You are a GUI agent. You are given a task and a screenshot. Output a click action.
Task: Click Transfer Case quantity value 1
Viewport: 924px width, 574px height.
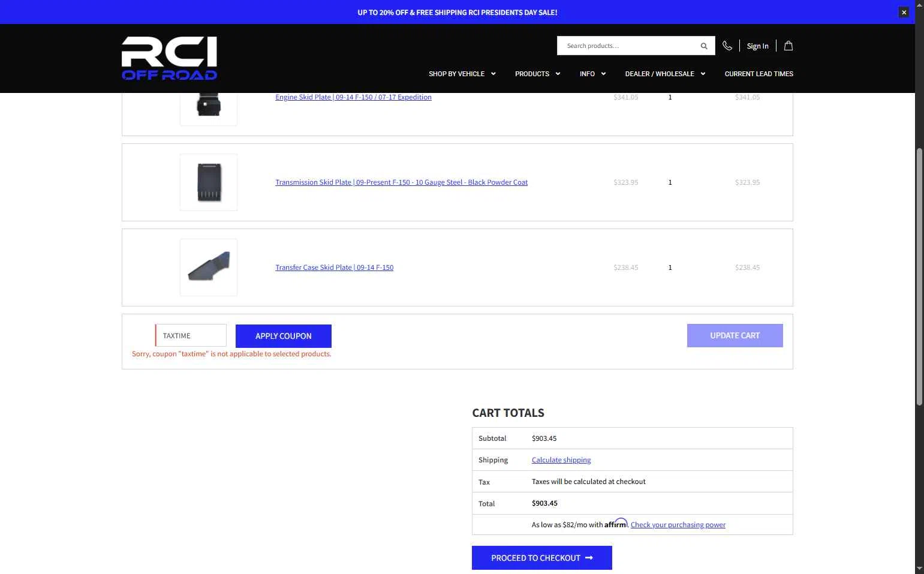pyautogui.click(x=670, y=268)
